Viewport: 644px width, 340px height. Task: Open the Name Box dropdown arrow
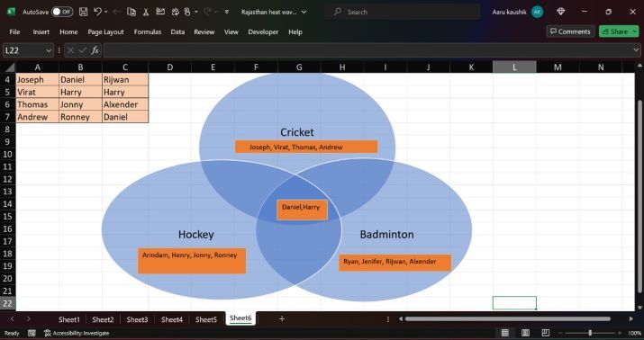[x=49, y=50]
